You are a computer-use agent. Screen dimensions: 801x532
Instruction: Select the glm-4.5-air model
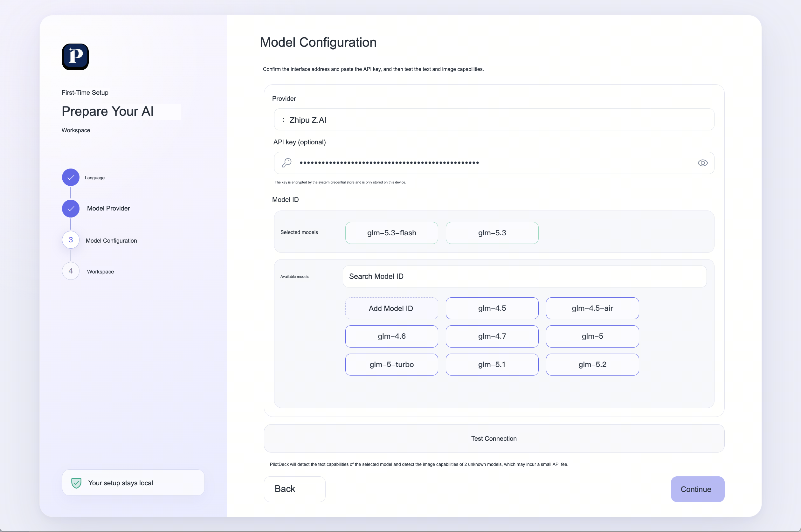(592, 308)
